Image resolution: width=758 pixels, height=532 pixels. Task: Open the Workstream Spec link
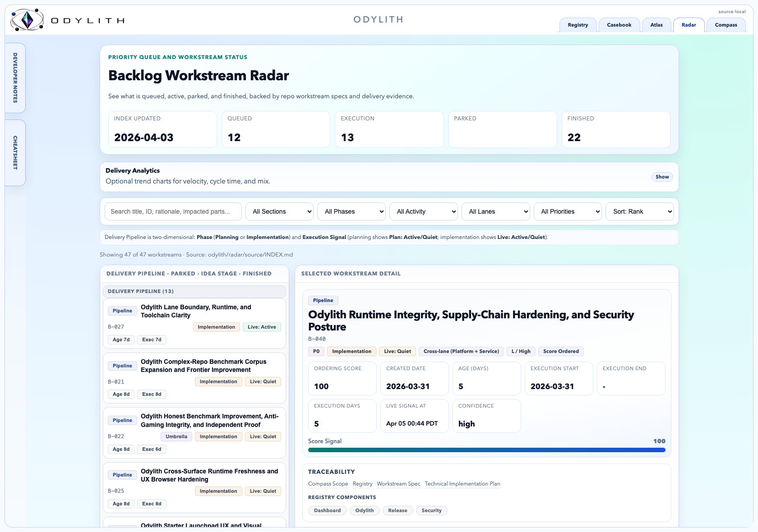[398, 484]
